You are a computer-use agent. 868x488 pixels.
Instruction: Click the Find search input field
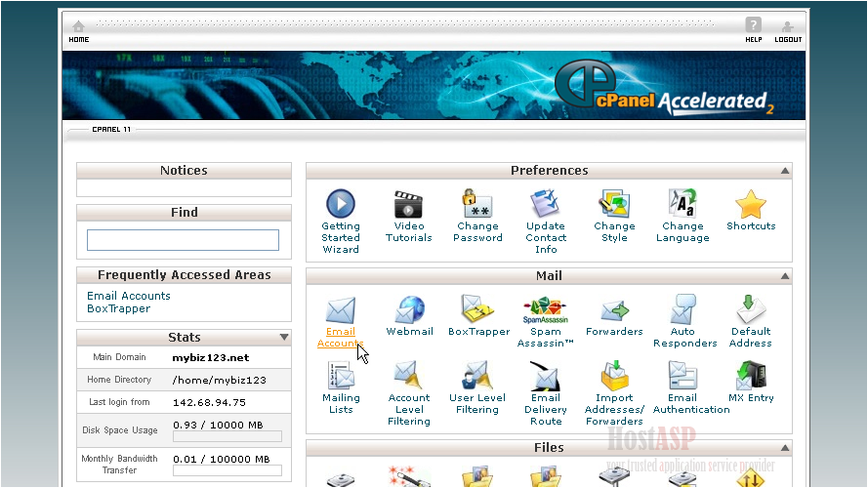(183, 240)
